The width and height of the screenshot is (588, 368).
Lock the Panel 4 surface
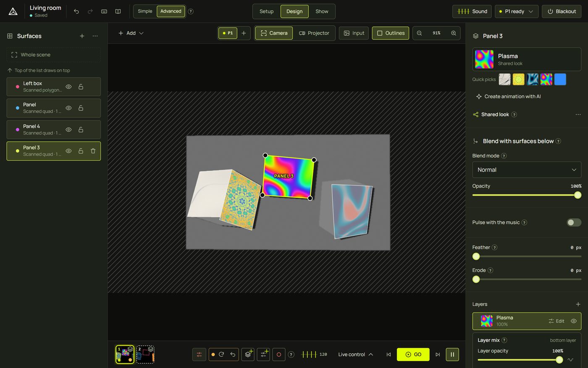click(81, 130)
